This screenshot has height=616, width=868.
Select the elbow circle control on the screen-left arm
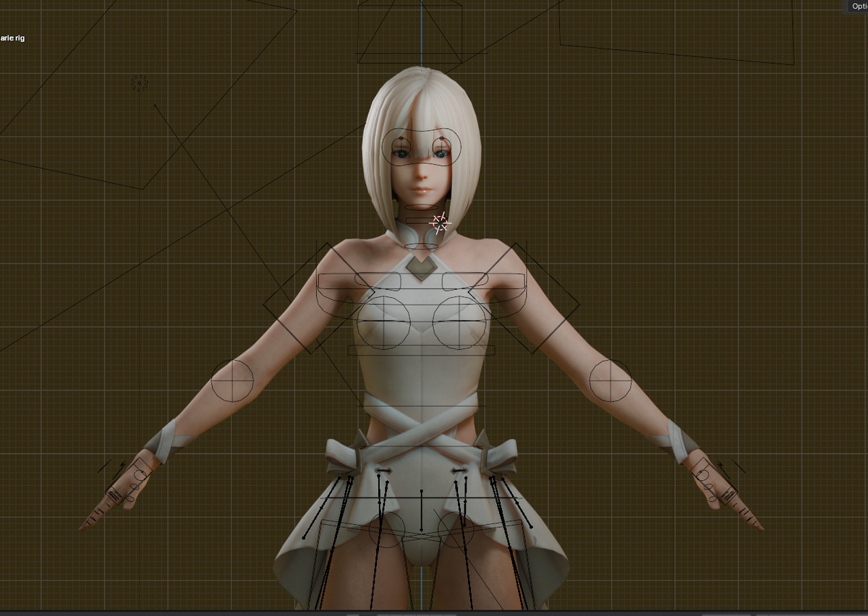(x=232, y=380)
